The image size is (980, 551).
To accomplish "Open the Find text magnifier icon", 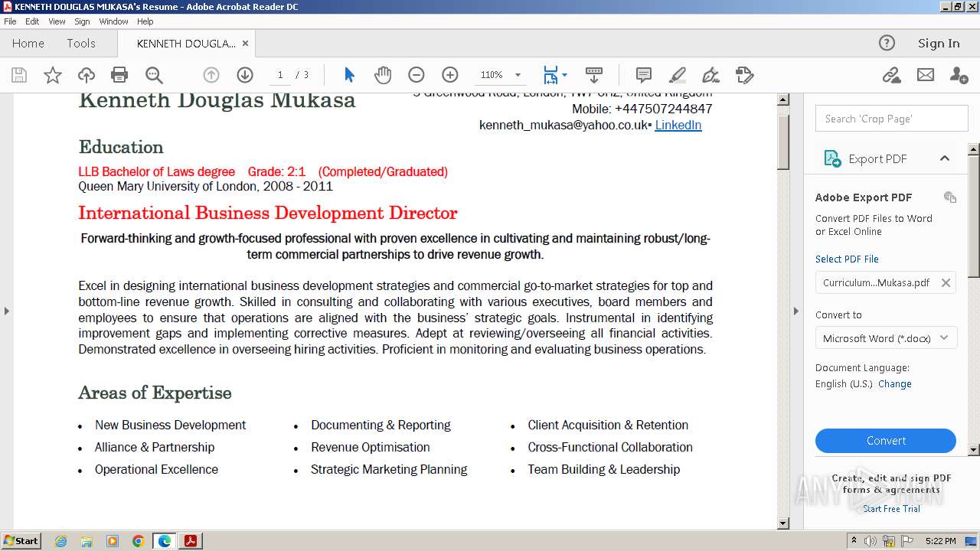I will [154, 75].
